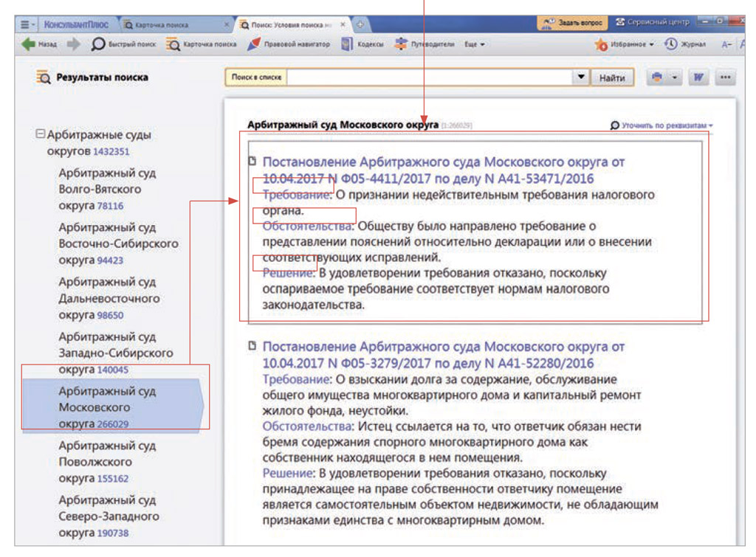Click the gray forward navigation arrow
Image resolution: width=756 pixels, height=557 pixels.
pyautogui.click(x=73, y=44)
